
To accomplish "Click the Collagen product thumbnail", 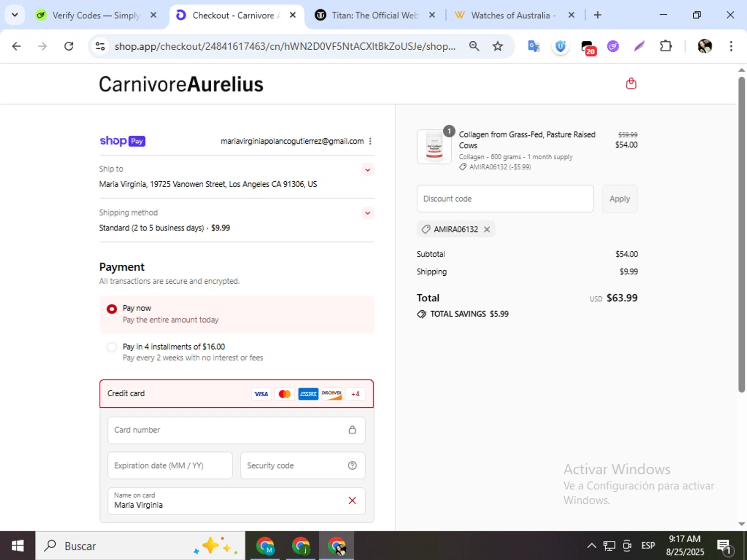I will 434,147.
